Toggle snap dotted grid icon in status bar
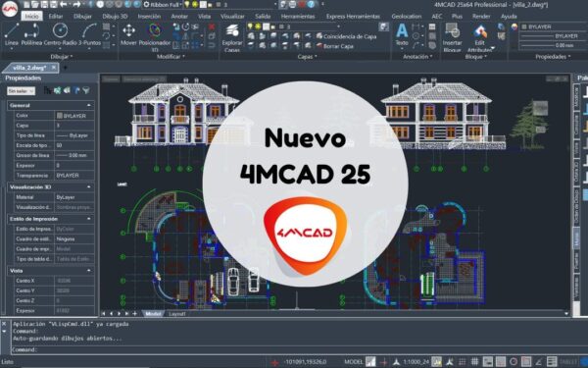Viewport: 588px width, 368px height. coord(462,361)
